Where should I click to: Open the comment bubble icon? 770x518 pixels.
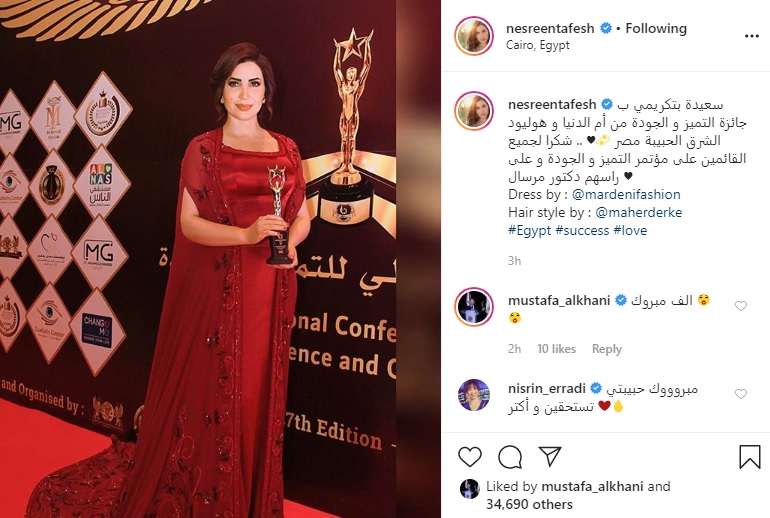pyautogui.click(x=510, y=457)
